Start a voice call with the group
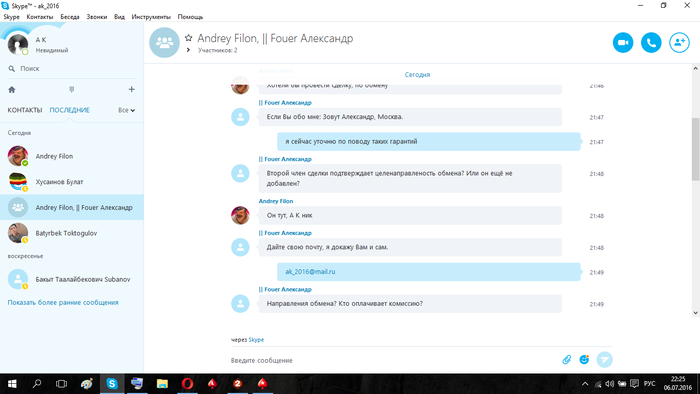This screenshot has width=700, height=394. 651,43
